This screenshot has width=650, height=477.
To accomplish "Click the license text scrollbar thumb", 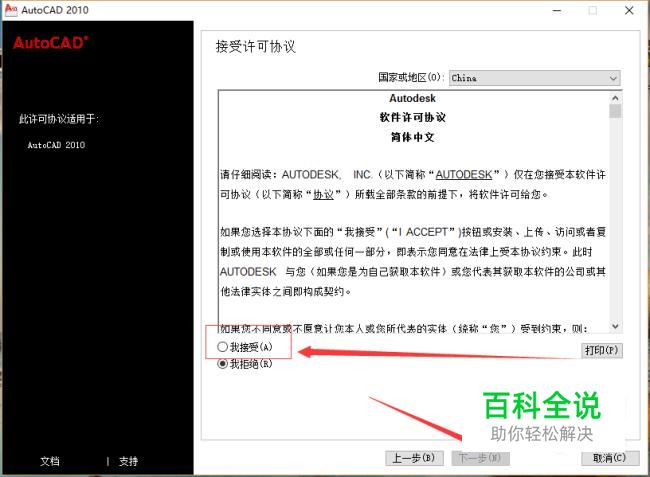I will (x=615, y=111).
